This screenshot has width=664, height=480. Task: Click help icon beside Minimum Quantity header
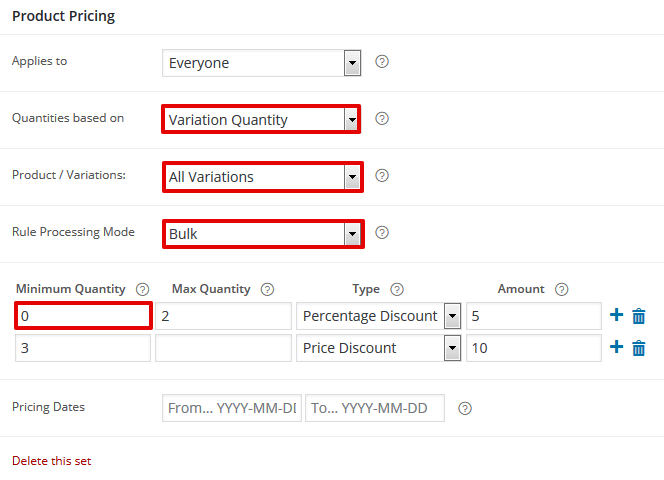click(x=142, y=289)
